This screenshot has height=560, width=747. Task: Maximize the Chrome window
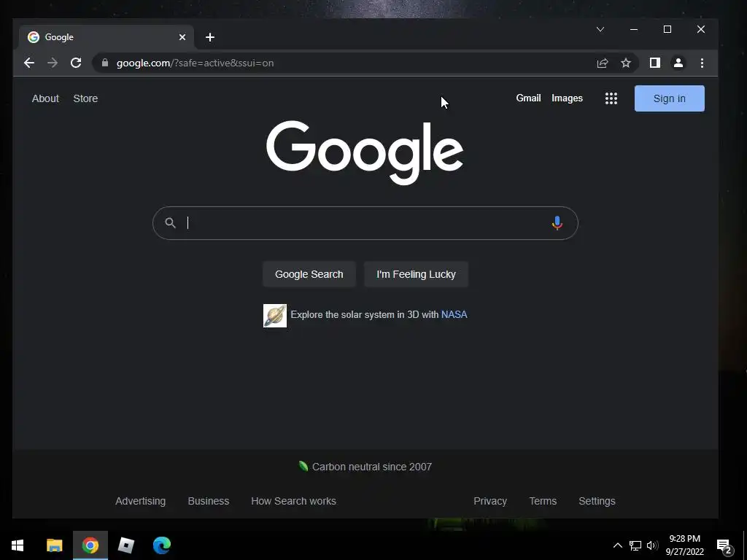(x=667, y=29)
